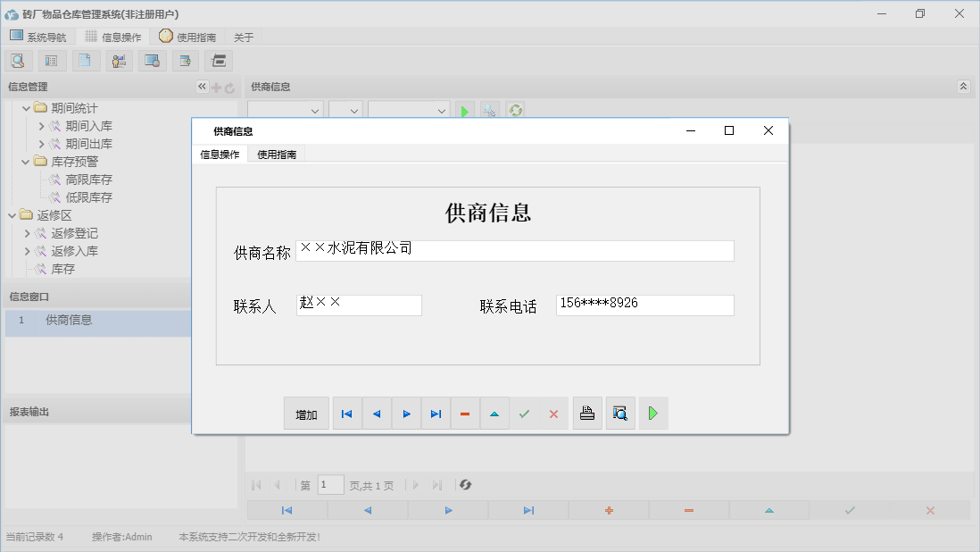Click the green run arrow in the dialog
The height and width of the screenshot is (552, 980).
(x=652, y=413)
